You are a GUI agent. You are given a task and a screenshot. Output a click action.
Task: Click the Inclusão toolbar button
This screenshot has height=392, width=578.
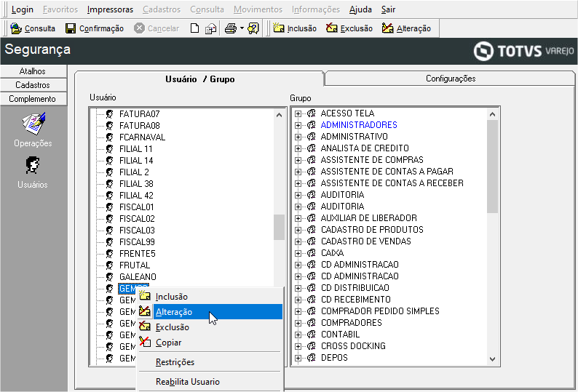pos(295,28)
